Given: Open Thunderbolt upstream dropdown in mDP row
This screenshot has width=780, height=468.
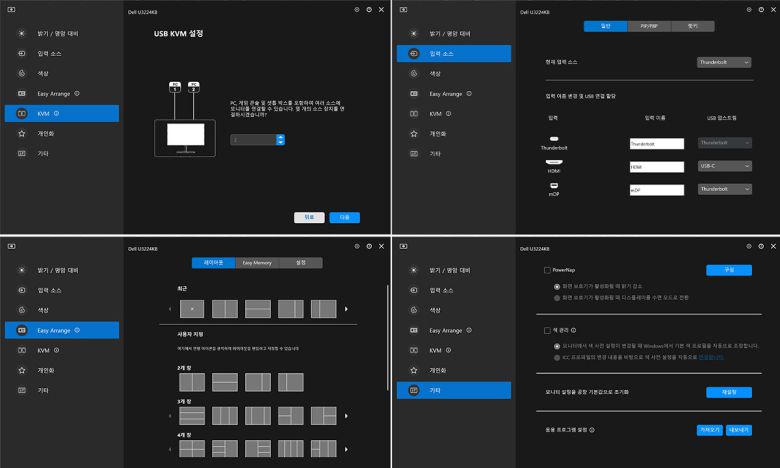Looking at the screenshot, I should [x=725, y=189].
